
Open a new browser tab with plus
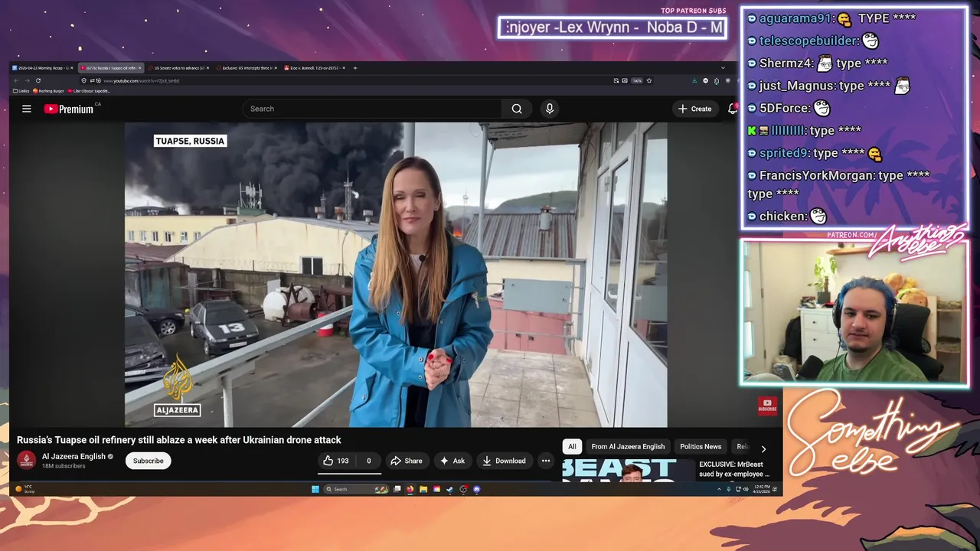click(x=355, y=67)
